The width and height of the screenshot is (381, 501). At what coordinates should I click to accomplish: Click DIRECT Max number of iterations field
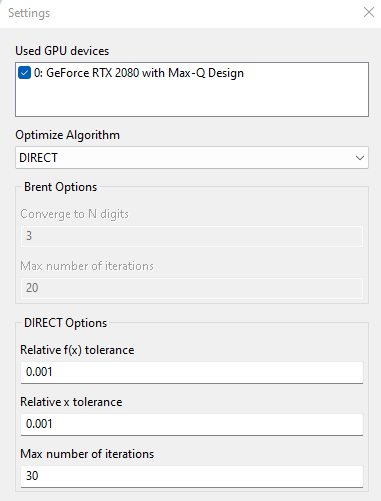[192, 476]
